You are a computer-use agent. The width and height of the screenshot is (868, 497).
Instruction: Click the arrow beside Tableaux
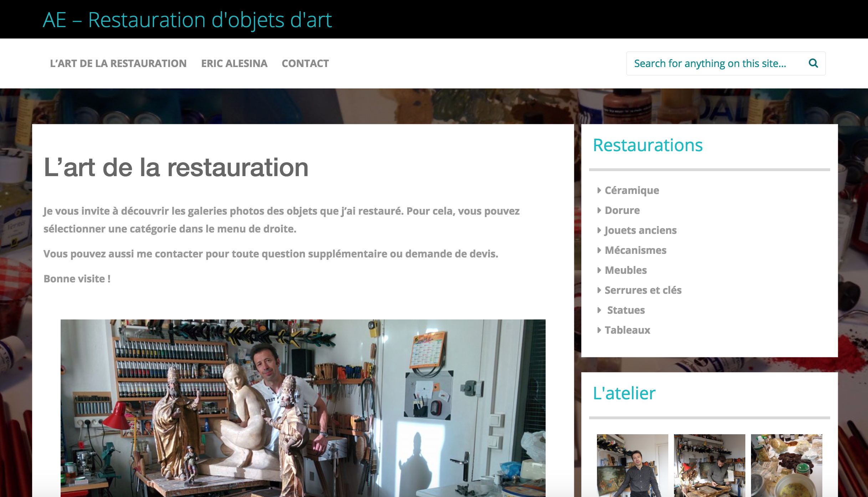pos(599,330)
